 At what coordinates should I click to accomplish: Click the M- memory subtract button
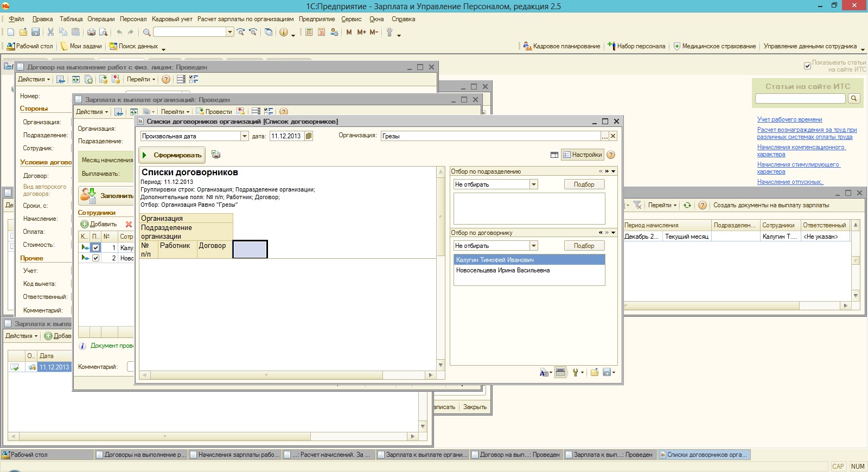point(374,33)
